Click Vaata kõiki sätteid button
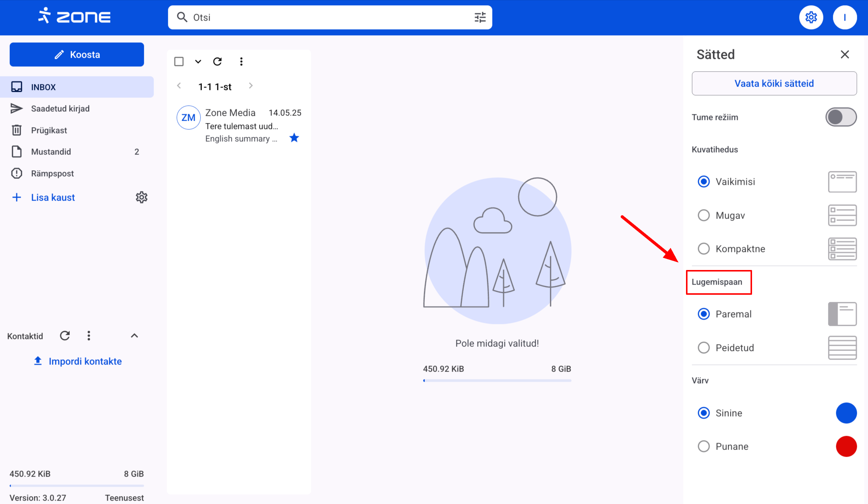The height and width of the screenshot is (504, 868). pos(774,83)
